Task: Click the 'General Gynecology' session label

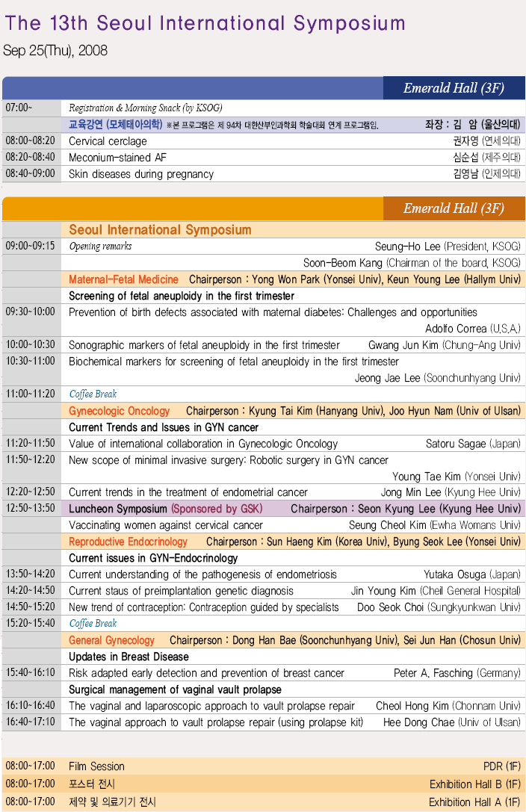Action: 112,641
